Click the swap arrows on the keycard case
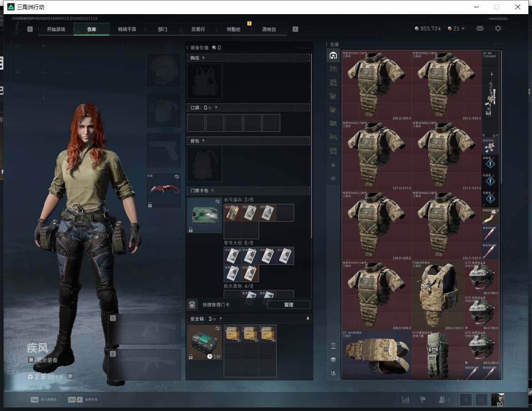Viewport: 532px width, 411px height. tap(217, 202)
